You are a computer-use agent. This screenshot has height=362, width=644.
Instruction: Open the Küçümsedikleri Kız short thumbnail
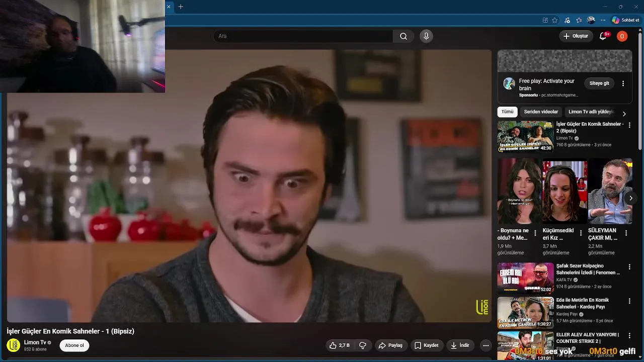[x=565, y=191]
